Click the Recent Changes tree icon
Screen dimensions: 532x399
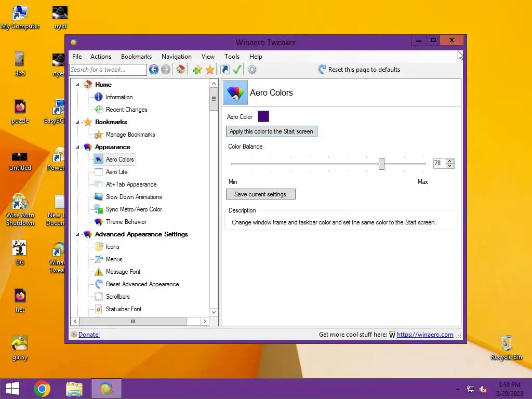(99, 110)
